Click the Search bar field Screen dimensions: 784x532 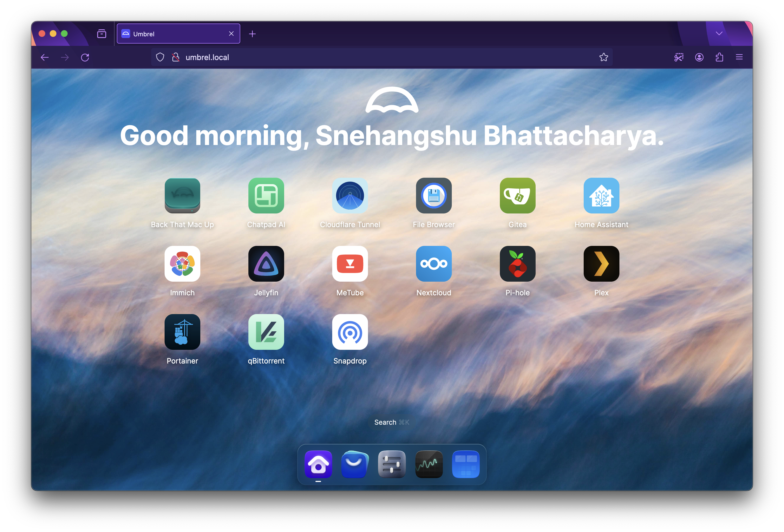[x=392, y=422]
